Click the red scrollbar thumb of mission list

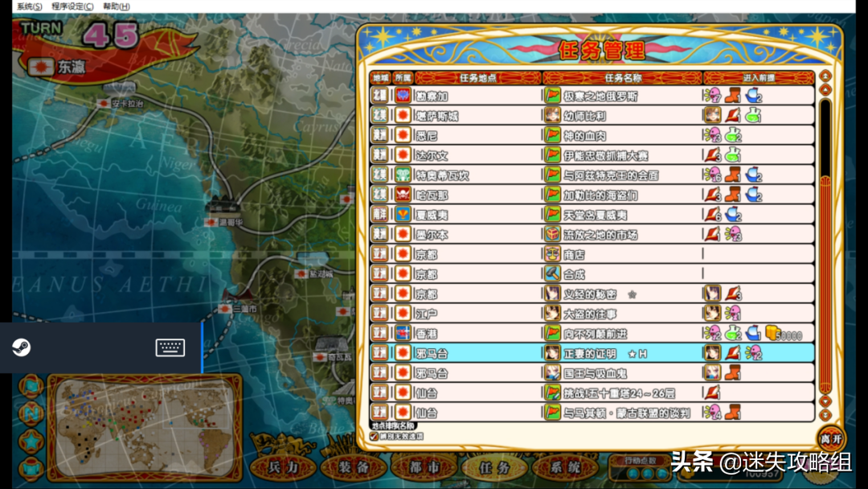[x=825, y=286]
